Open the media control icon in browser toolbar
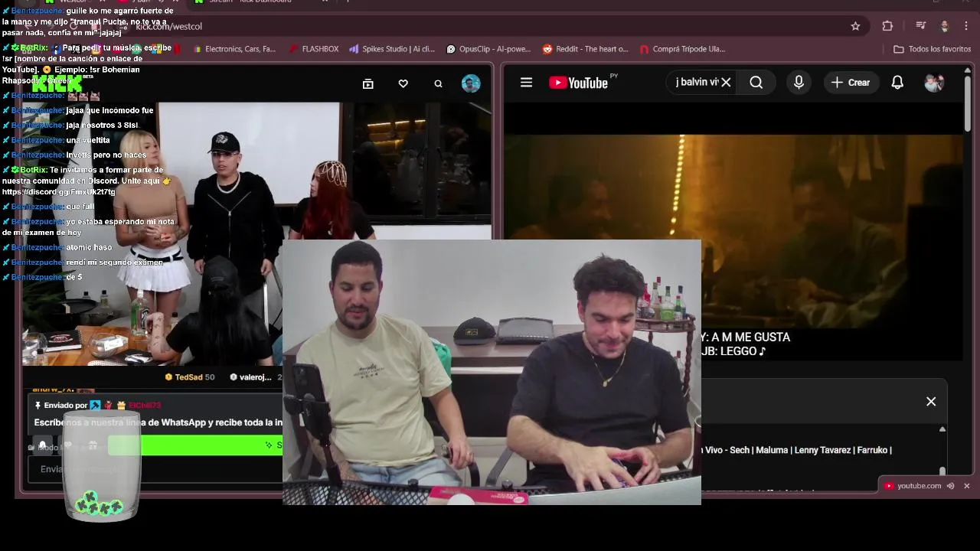This screenshot has width=980, height=551. click(x=920, y=26)
